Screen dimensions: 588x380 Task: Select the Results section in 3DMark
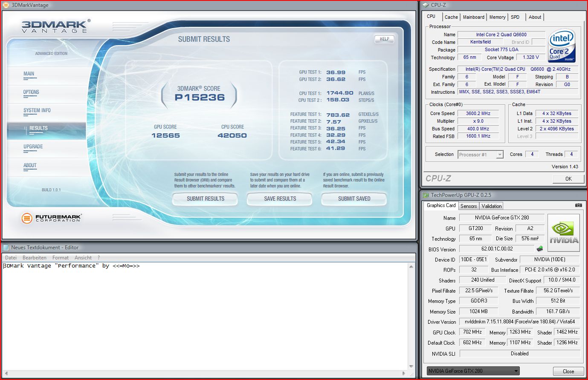[x=46, y=130]
